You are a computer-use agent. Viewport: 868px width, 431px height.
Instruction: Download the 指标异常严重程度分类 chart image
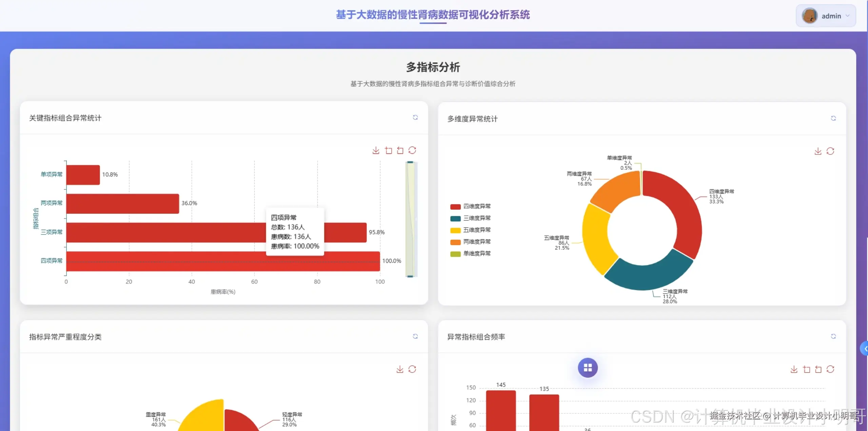[x=400, y=369]
